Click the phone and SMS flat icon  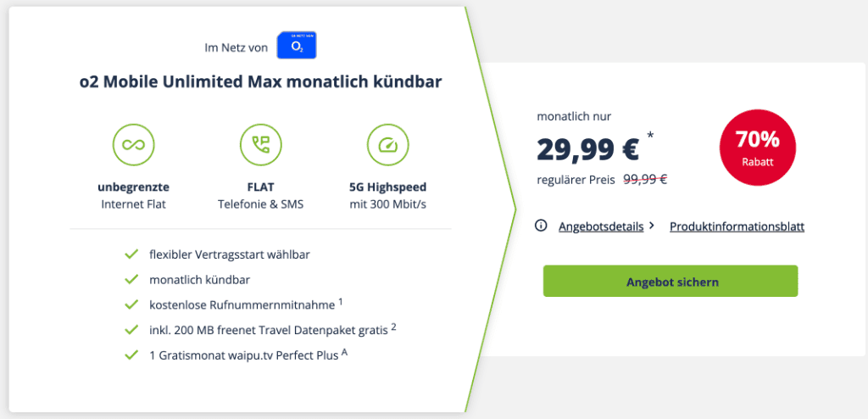tap(261, 145)
